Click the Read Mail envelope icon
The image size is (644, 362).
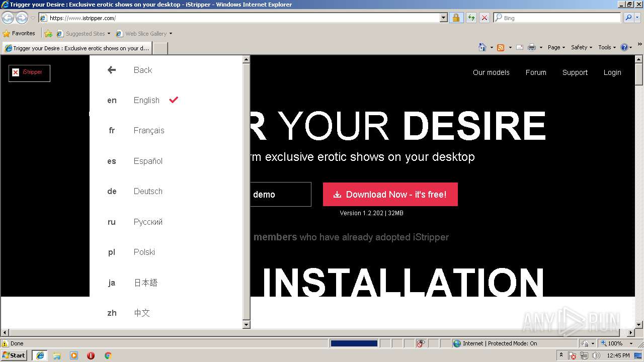[x=520, y=47]
